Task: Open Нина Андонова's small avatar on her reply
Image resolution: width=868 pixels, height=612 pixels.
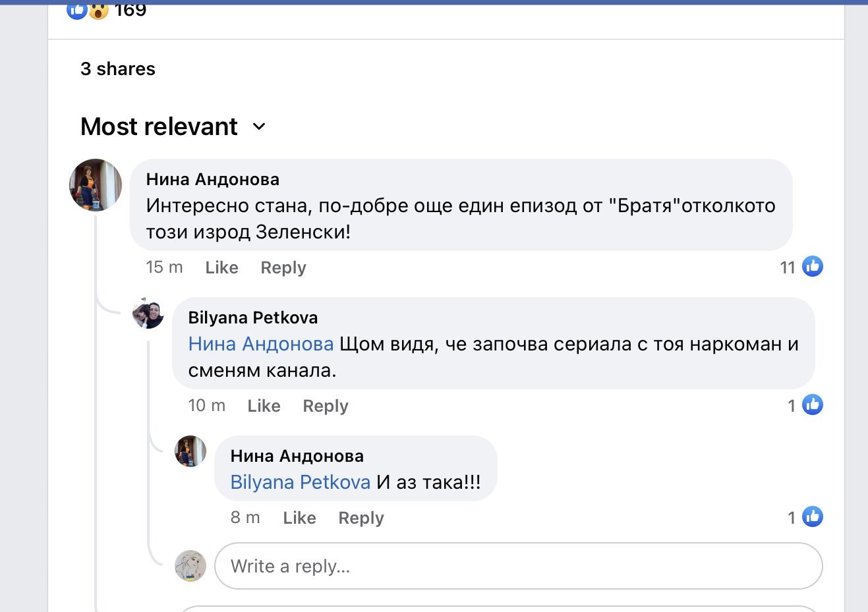Action: point(190,451)
